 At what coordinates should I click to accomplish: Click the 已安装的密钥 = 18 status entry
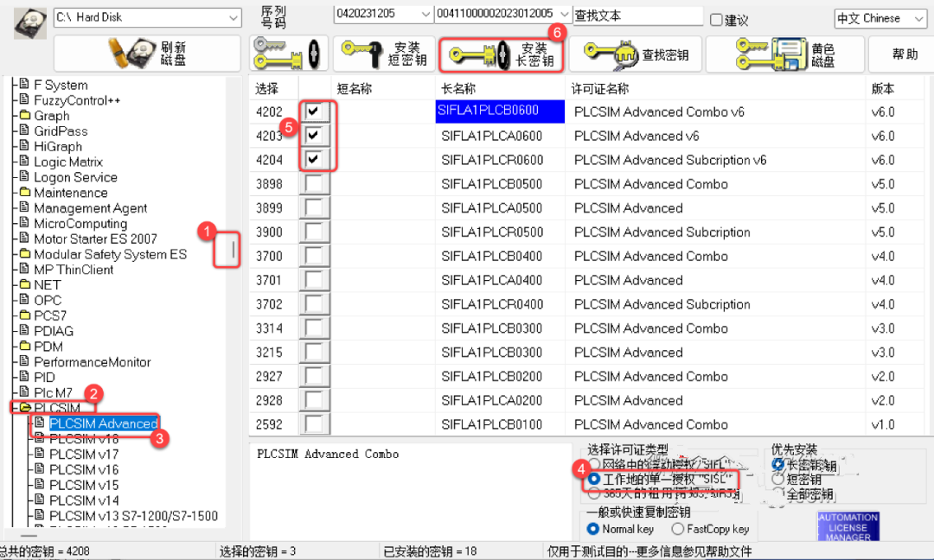[x=430, y=551]
